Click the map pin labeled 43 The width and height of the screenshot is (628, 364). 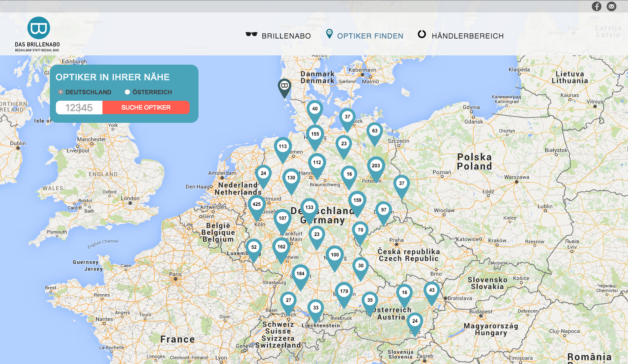pyautogui.click(x=432, y=294)
